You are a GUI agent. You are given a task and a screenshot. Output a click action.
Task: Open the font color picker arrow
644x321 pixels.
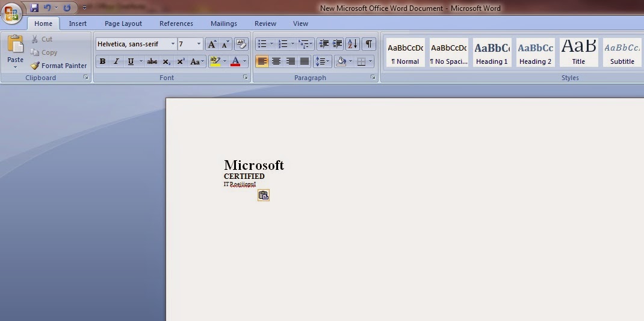click(245, 61)
